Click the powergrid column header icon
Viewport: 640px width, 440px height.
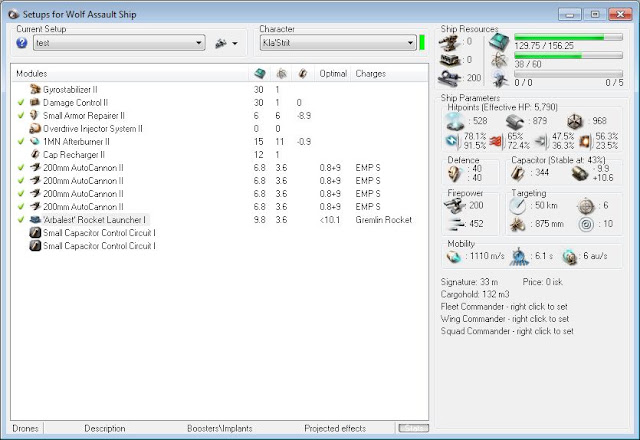(x=281, y=74)
